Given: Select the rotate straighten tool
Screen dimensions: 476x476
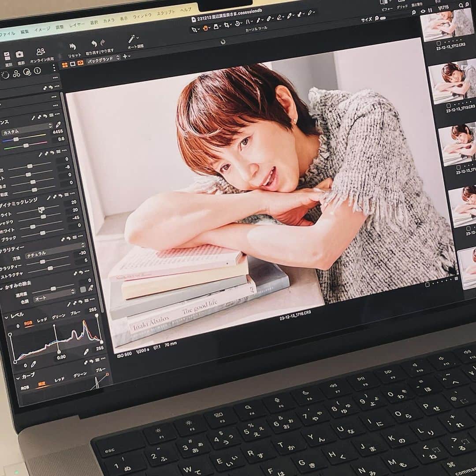Looking at the screenshot, I should [x=238, y=23].
